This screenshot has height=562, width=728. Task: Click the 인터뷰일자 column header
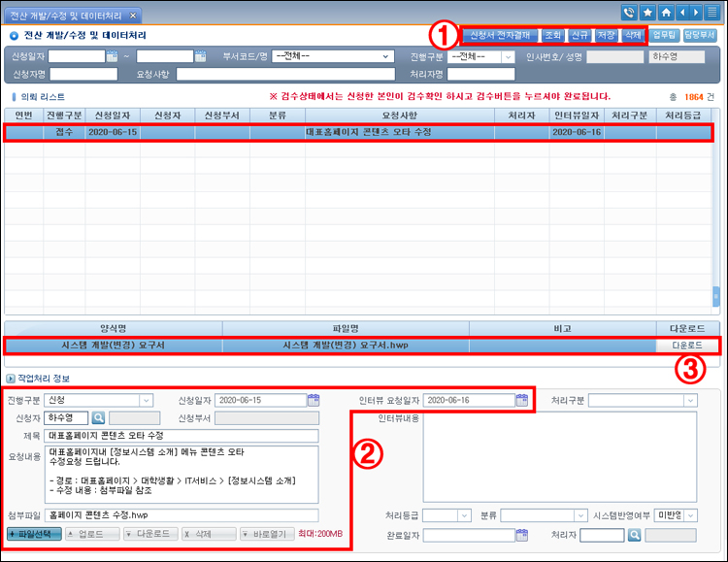(577, 116)
